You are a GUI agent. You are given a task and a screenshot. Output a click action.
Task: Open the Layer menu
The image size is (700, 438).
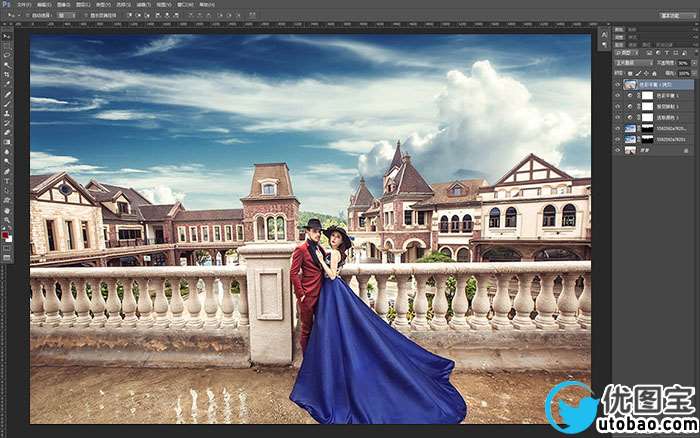[x=83, y=5]
